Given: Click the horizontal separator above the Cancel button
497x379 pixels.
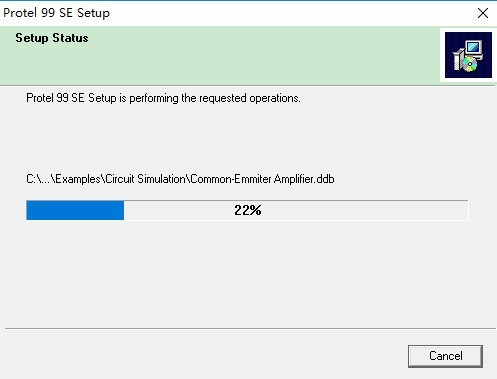Looking at the screenshot, I should [x=250, y=328].
